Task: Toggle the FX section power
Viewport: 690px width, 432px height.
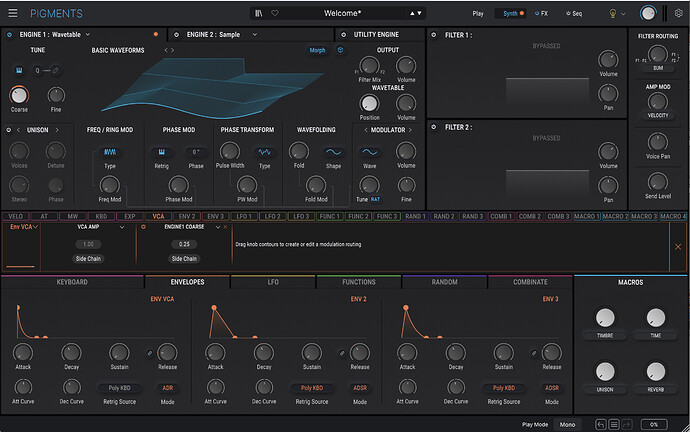Action: coord(537,14)
